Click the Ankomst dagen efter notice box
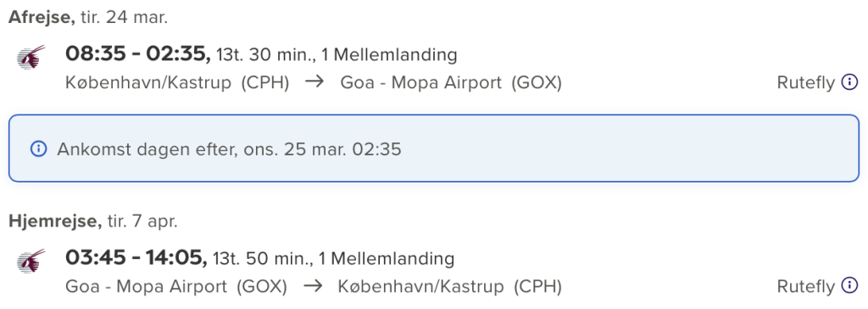868x309 pixels. (434, 148)
